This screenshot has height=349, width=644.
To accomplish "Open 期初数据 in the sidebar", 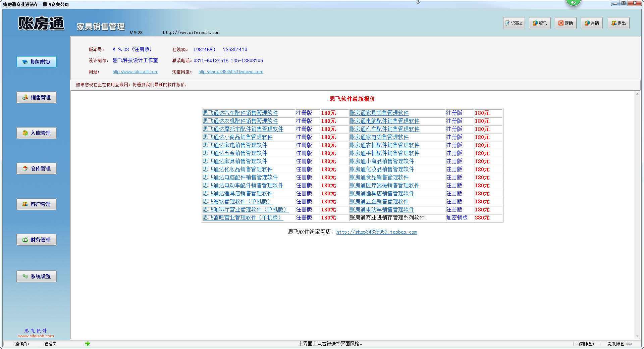I will 37,62.
